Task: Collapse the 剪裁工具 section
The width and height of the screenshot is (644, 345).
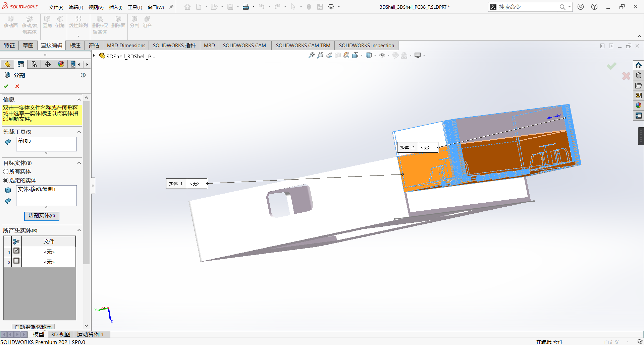Action: 79,132
